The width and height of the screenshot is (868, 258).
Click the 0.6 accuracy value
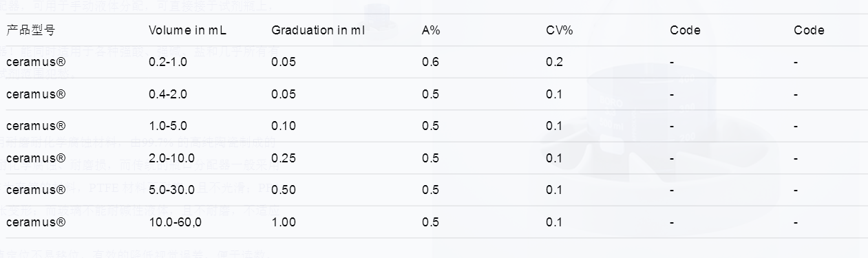point(430,62)
